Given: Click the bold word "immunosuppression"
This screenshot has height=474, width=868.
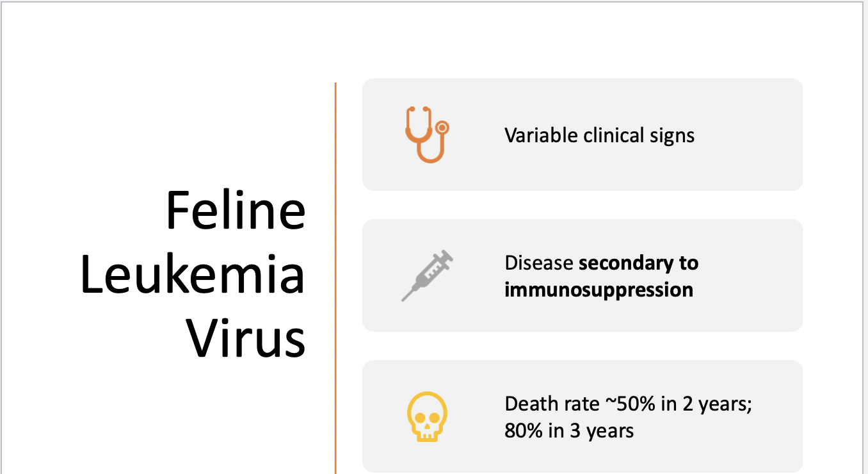Looking at the screenshot, I should 599,290.
